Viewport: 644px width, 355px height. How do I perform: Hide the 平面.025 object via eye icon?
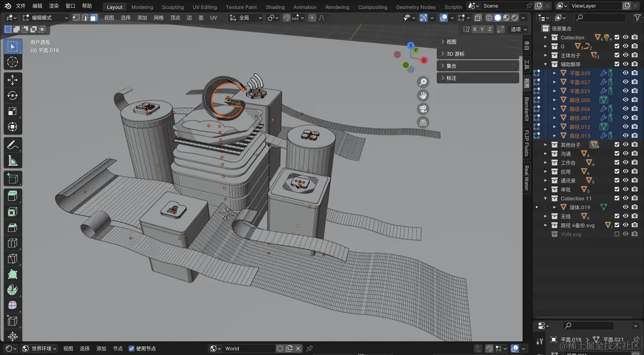click(x=626, y=73)
